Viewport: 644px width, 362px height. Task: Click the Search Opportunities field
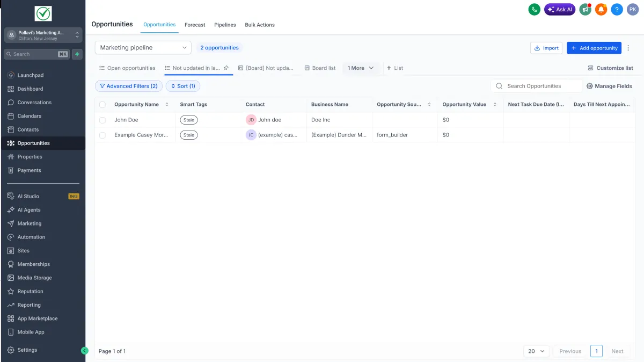[537, 86]
